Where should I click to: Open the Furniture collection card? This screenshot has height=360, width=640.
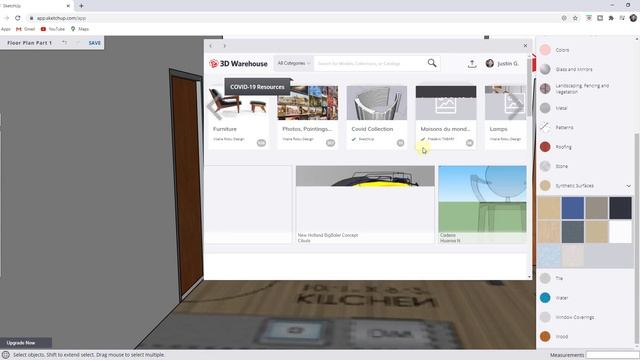[x=238, y=117]
